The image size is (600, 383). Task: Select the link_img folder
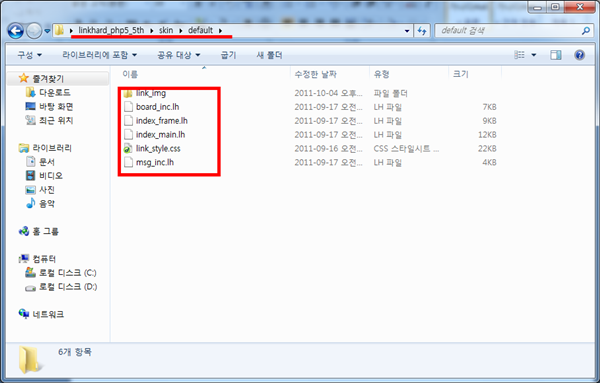(151, 93)
